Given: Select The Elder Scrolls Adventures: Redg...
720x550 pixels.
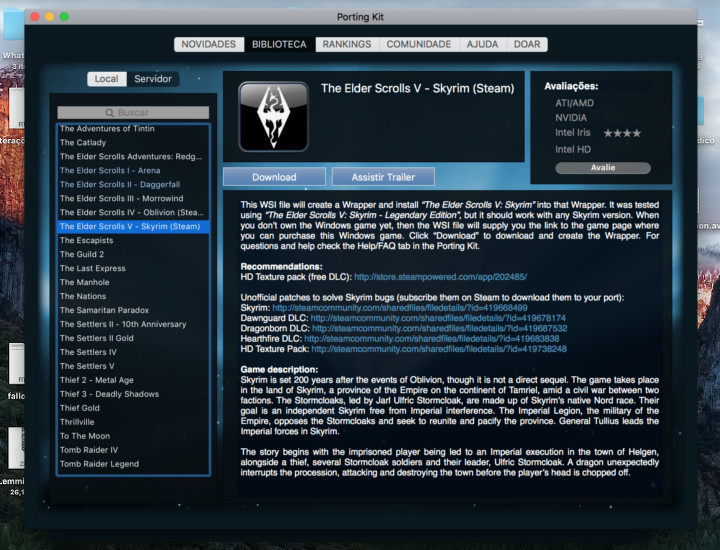Looking at the screenshot, I should [x=133, y=157].
